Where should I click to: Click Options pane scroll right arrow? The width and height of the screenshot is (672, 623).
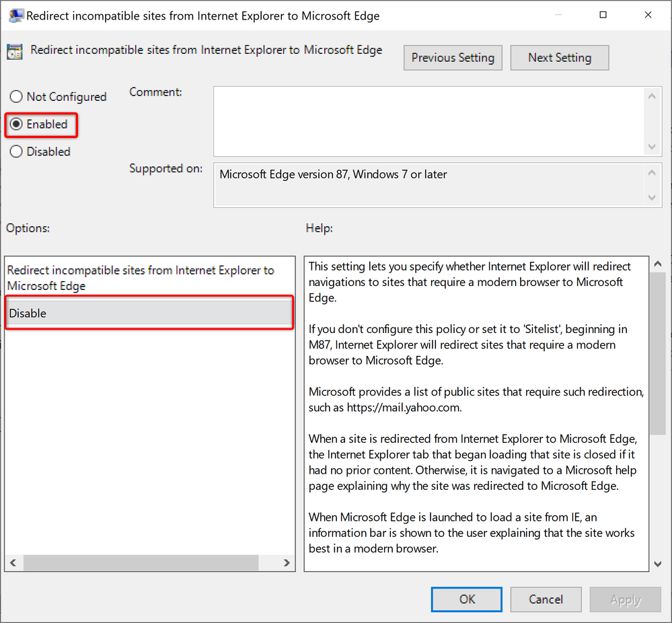287,562
